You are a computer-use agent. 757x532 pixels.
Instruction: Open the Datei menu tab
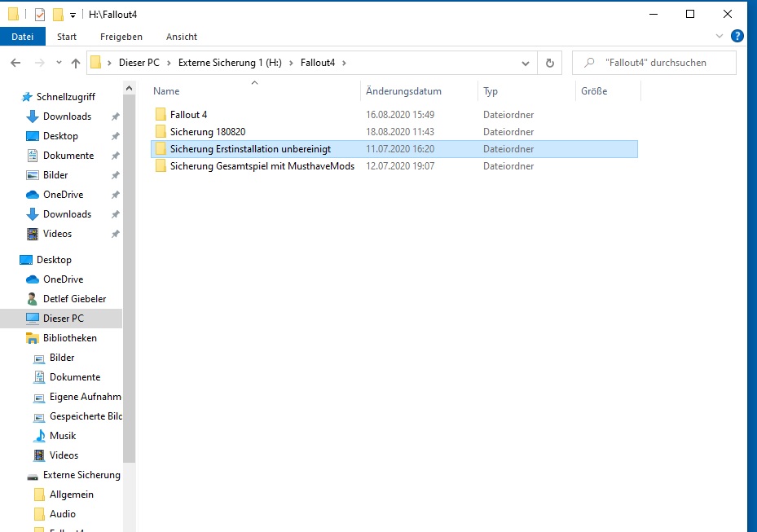23,37
